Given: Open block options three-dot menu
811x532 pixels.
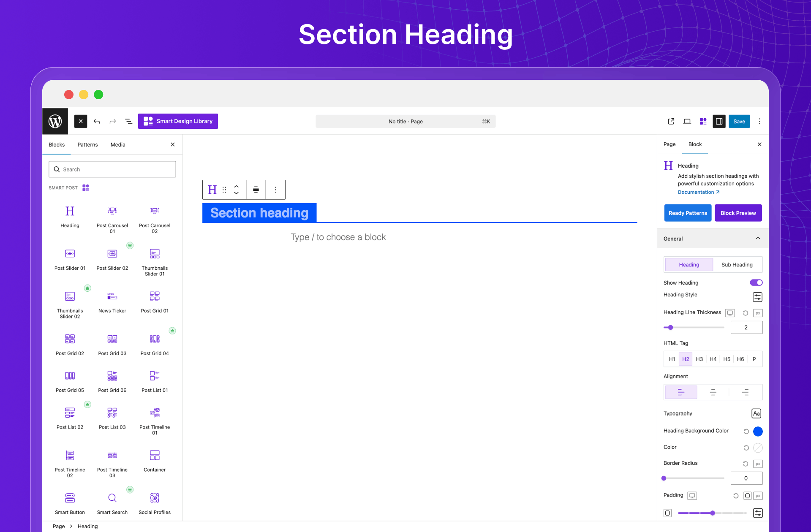Looking at the screenshot, I should pyautogui.click(x=275, y=190).
